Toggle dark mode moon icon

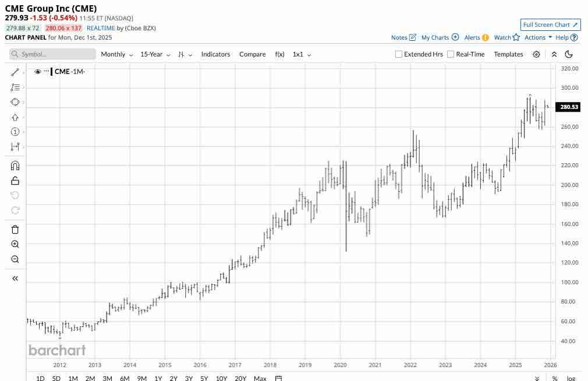pos(569,54)
